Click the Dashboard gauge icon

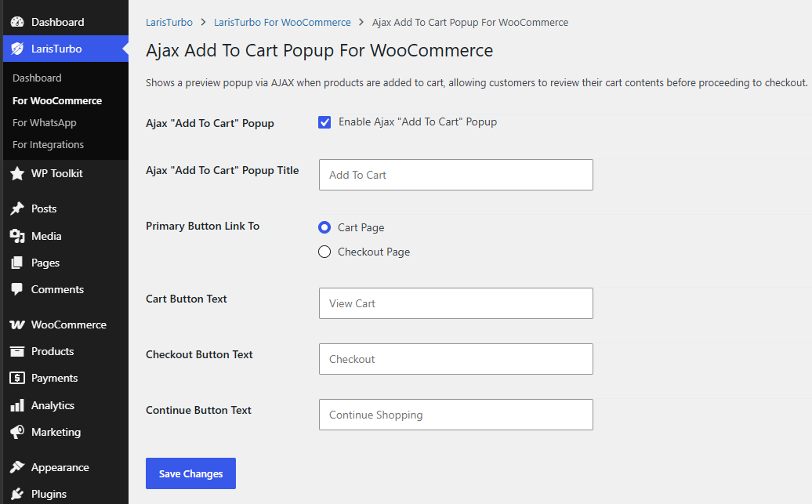[17, 22]
